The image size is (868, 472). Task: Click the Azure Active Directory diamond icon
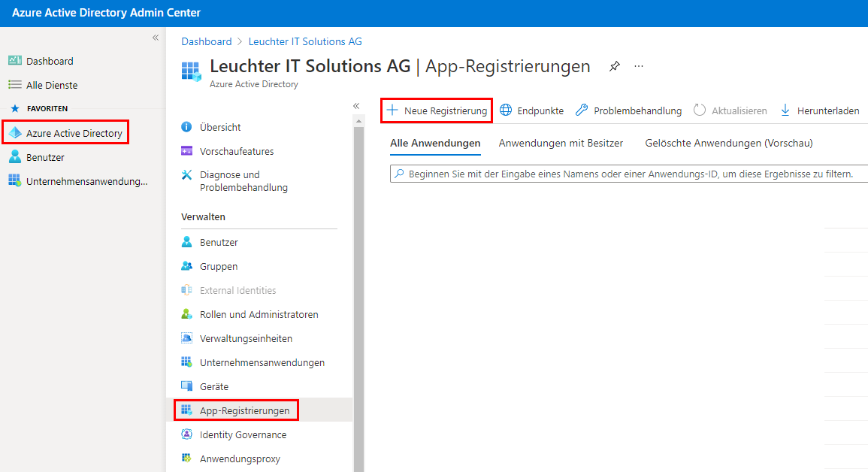(15, 133)
